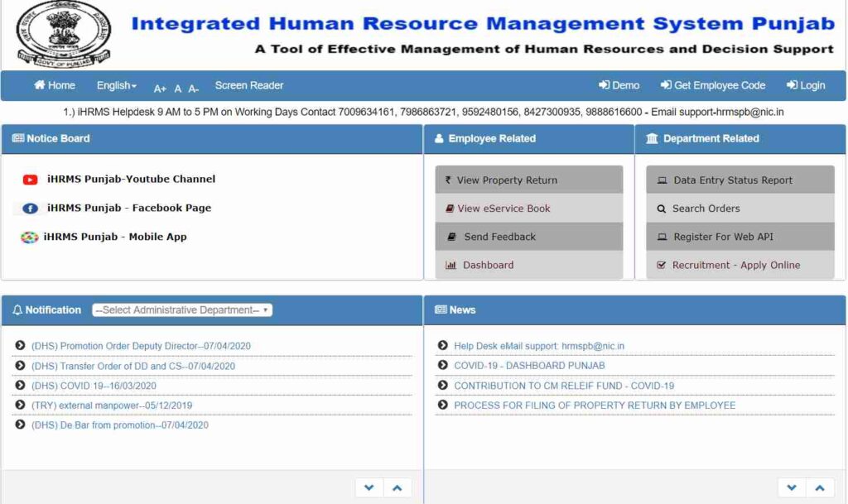The image size is (848, 504).
Task: Open the iHRMS Punjab Facebook page icon
Action: [31, 209]
